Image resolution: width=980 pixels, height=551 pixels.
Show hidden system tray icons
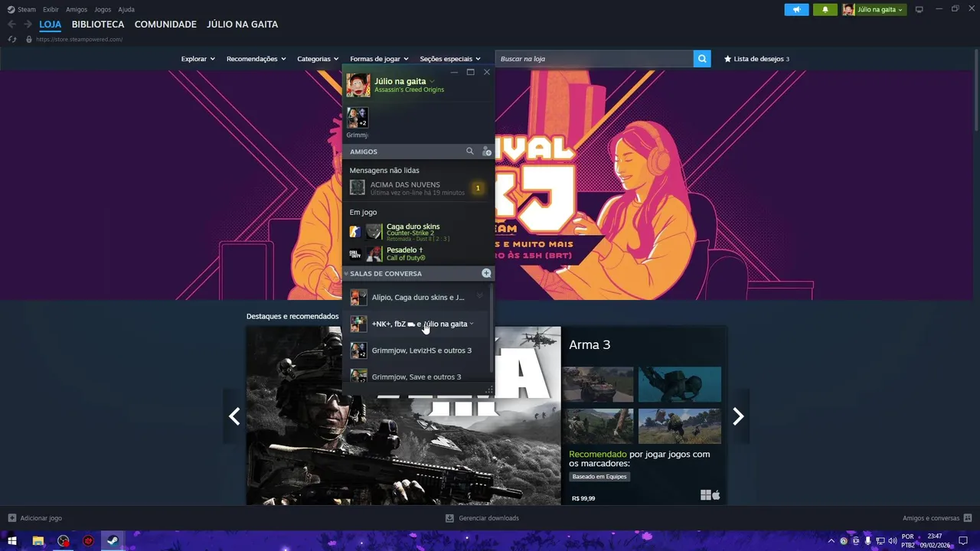pos(831,541)
